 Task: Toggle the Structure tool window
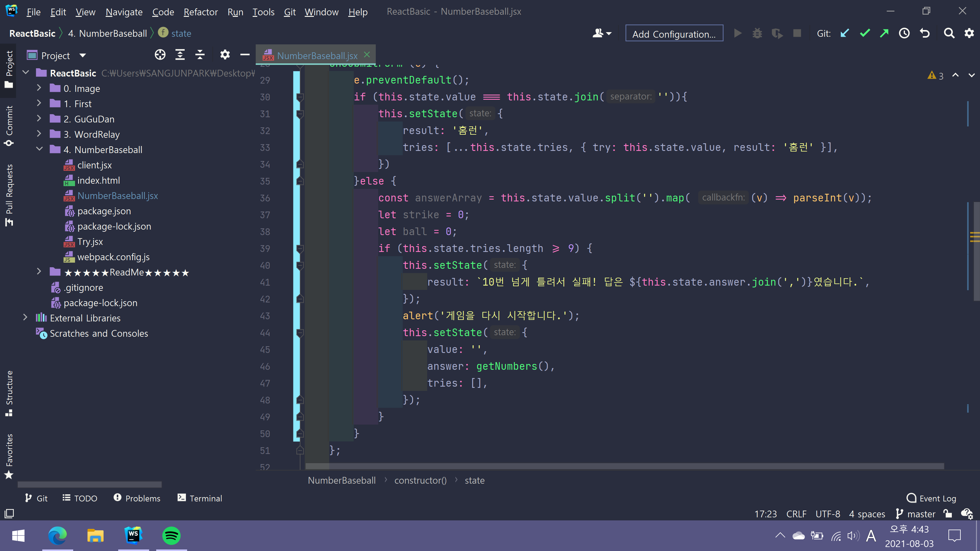(x=9, y=393)
